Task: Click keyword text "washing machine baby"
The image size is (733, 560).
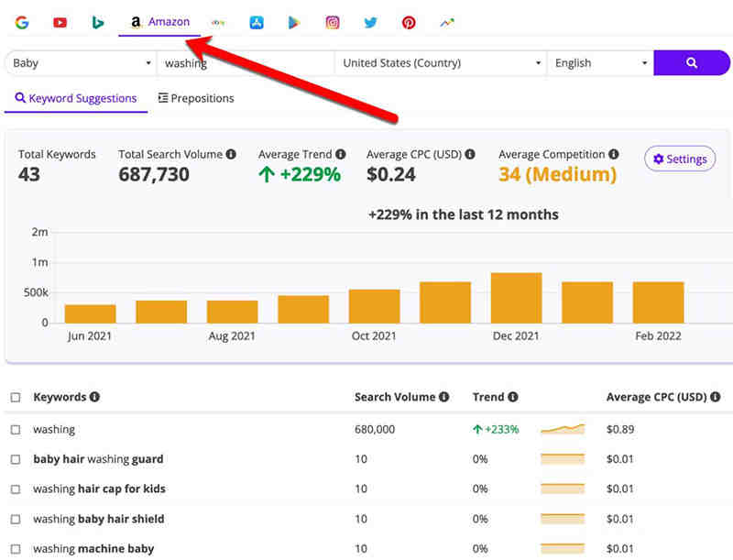Action: [x=93, y=548]
